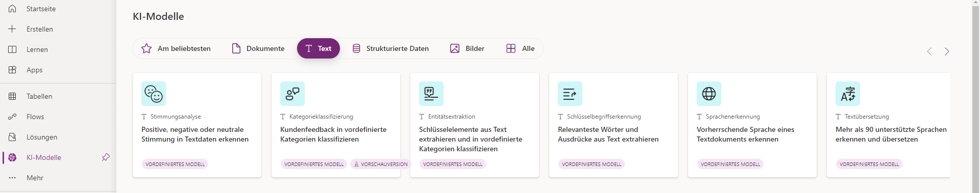Viewport: 980px width, 193px height.
Task: Click the Entitätsextraktion card icon
Action: (x=431, y=94)
